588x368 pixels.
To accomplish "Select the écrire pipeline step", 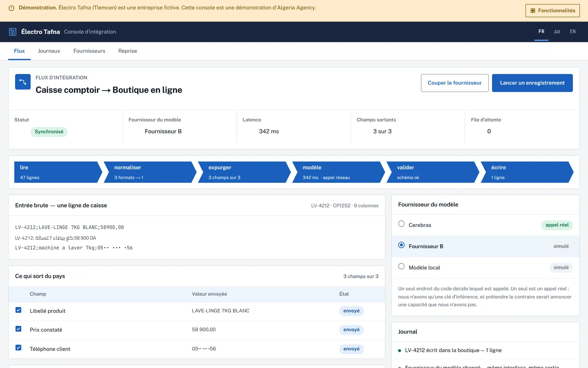I will click(x=527, y=172).
